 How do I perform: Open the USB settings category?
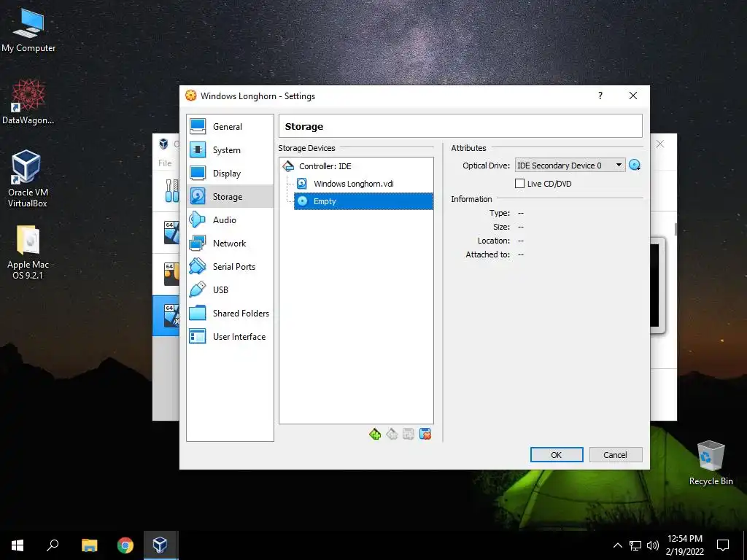(x=230, y=289)
